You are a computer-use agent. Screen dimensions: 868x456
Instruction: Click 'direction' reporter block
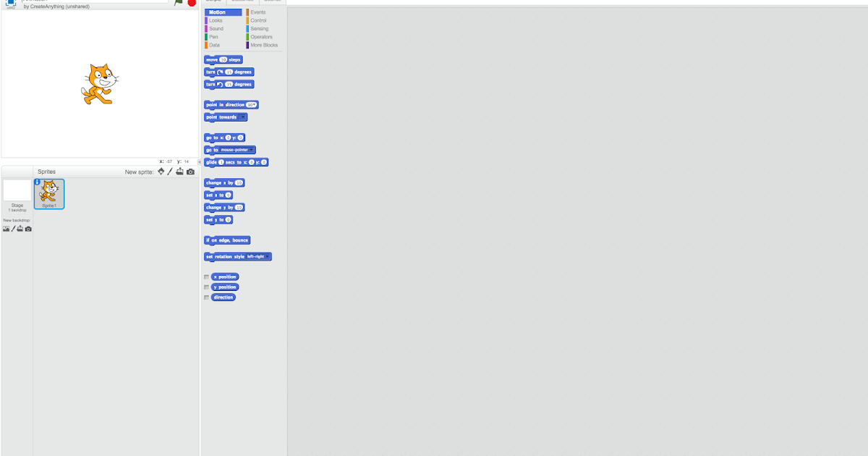pos(224,297)
